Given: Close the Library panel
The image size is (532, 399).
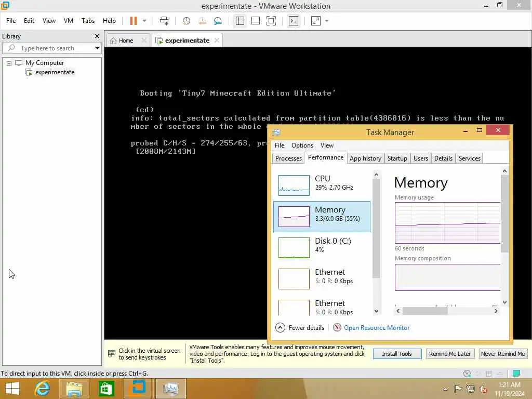Looking at the screenshot, I should pyautogui.click(x=97, y=36).
